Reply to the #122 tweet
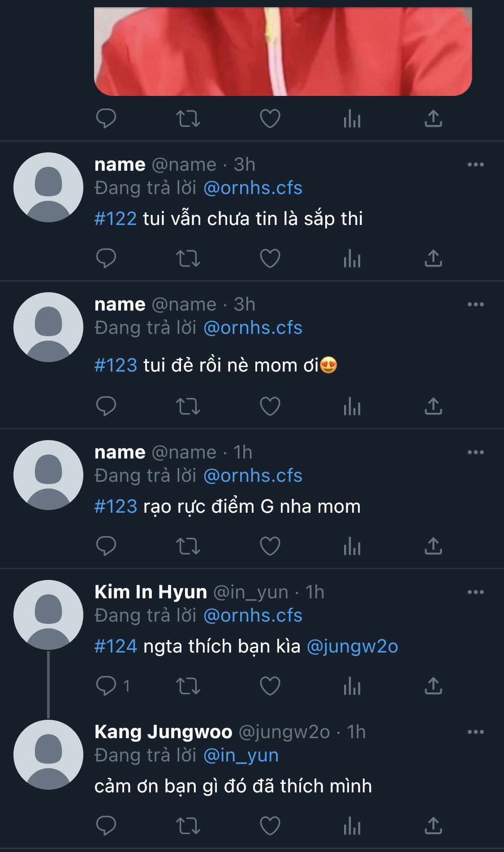Image resolution: width=504 pixels, height=852 pixels. click(106, 258)
